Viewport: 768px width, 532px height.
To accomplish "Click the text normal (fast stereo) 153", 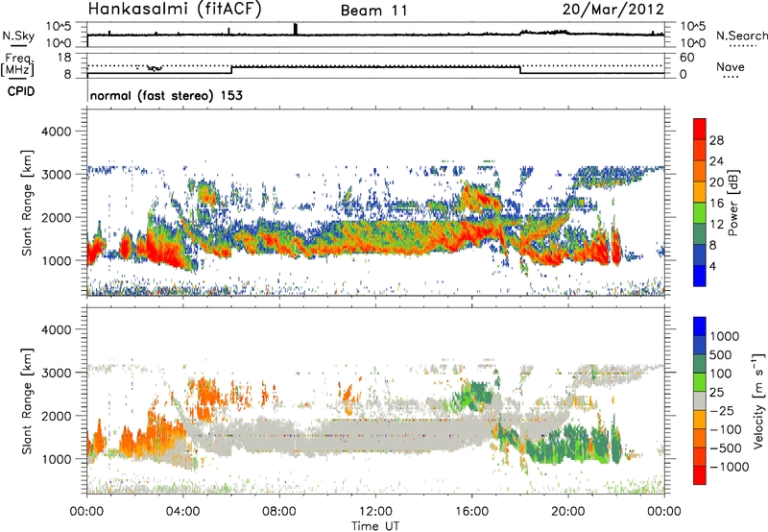I will pyautogui.click(x=166, y=95).
